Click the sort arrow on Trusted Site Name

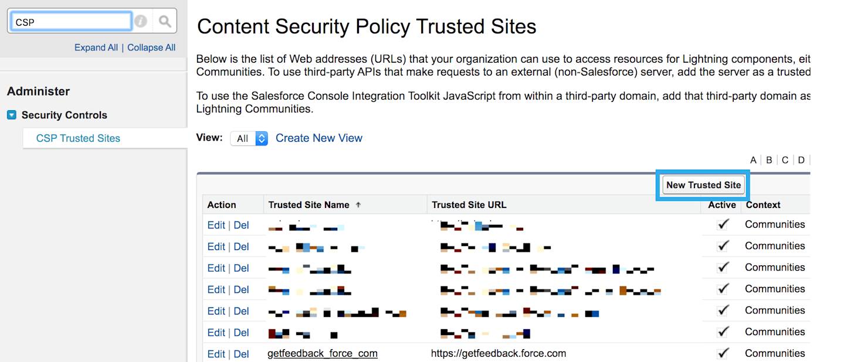(x=358, y=205)
